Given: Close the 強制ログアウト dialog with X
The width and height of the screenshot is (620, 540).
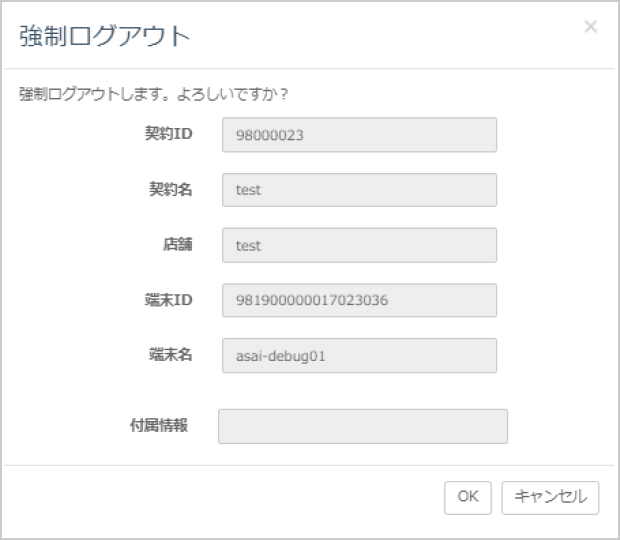Looking at the screenshot, I should 590,27.
